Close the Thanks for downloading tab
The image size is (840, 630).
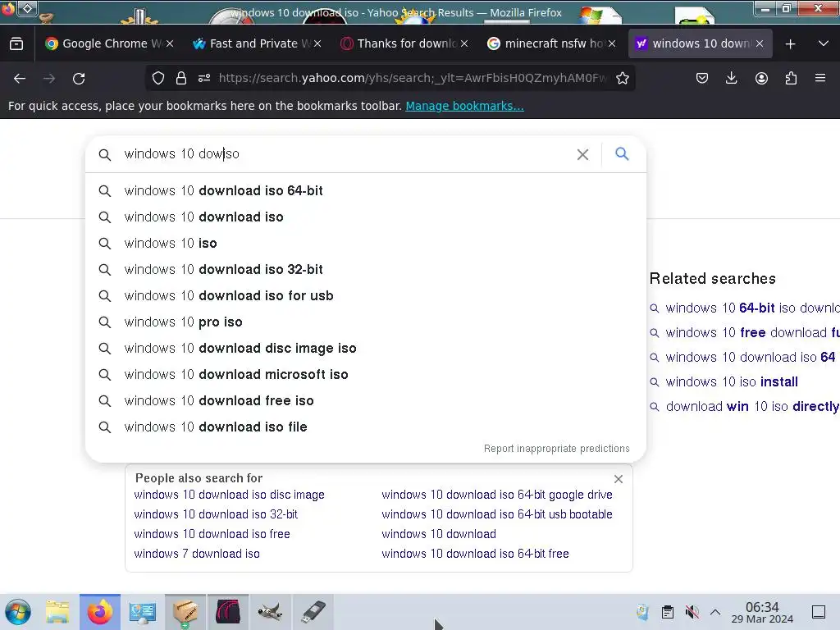[464, 44]
